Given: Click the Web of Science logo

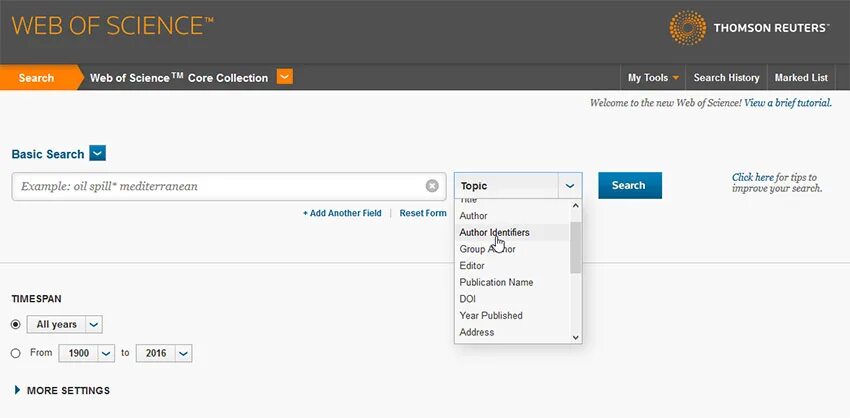Looking at the screenshot, I should click(113, 26).
